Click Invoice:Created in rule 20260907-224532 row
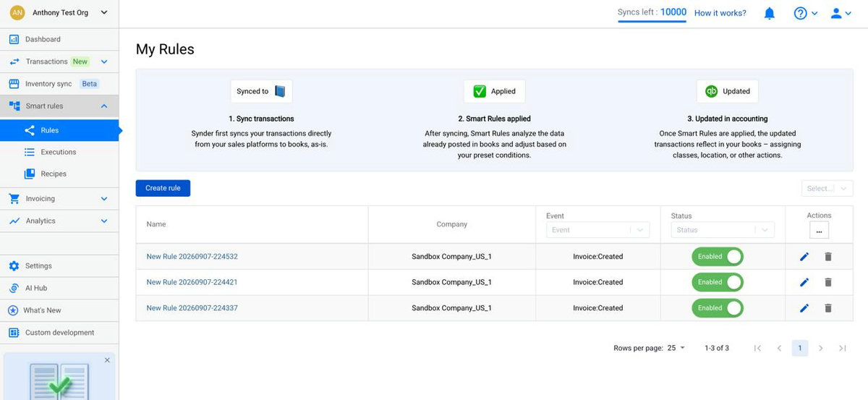The height and width of the screenshot is (400, 868). 597,257
